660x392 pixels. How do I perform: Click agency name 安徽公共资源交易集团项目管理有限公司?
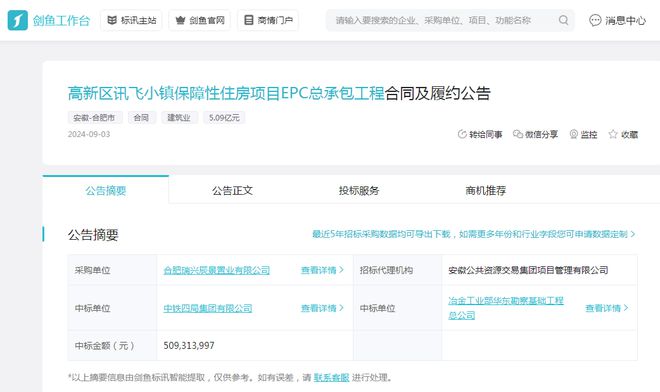528,270
